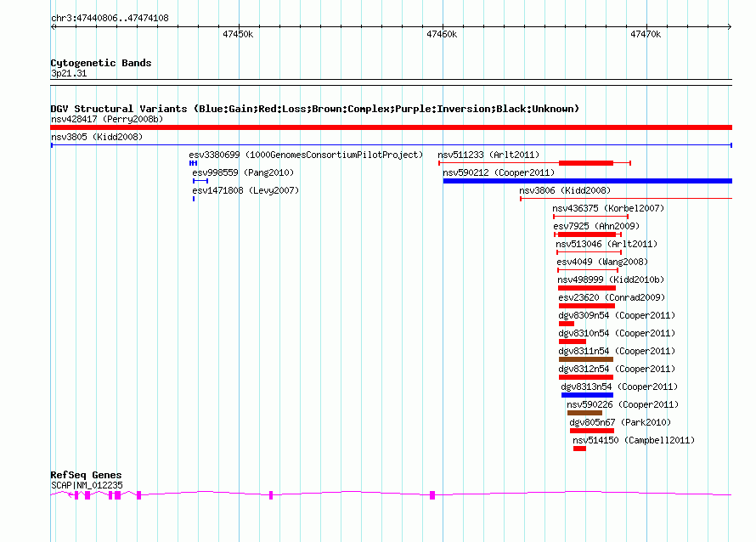
Task: Click the RefSeq Genes track title
Action: pos(86,475)
